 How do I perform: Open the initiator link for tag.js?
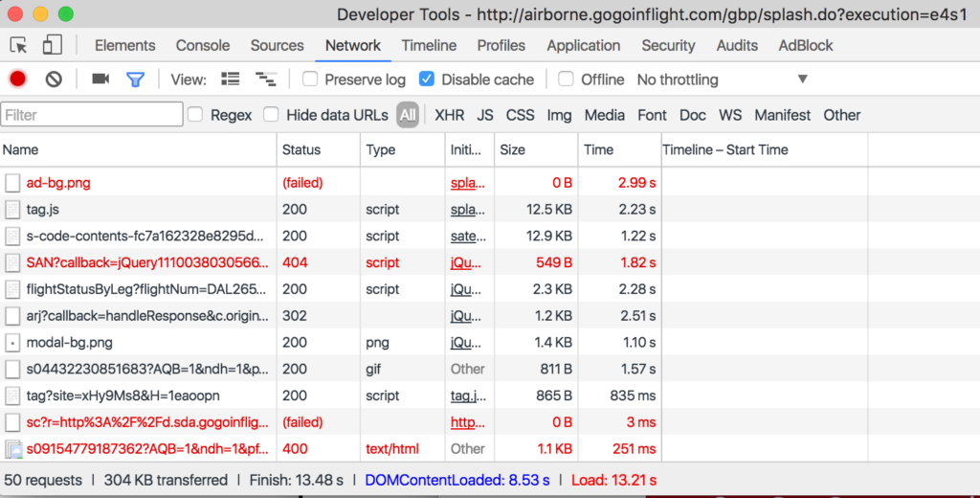[x=467, y=210]
